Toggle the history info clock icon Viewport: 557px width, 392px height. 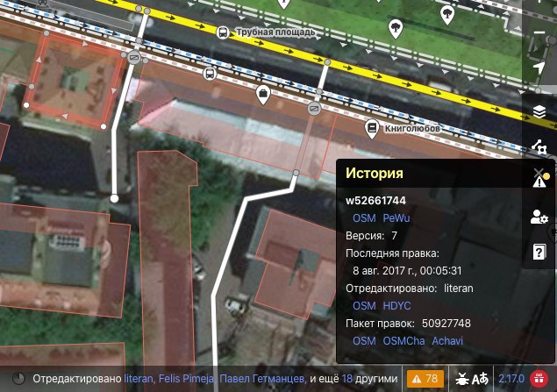point(18,379)
